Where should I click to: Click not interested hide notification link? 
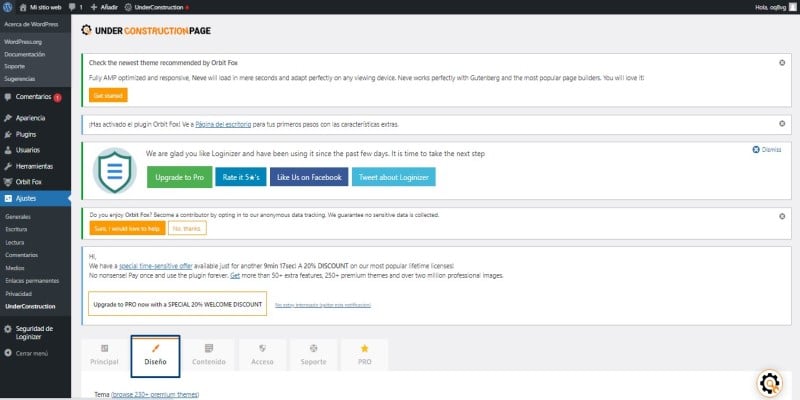tap(323, 305)
